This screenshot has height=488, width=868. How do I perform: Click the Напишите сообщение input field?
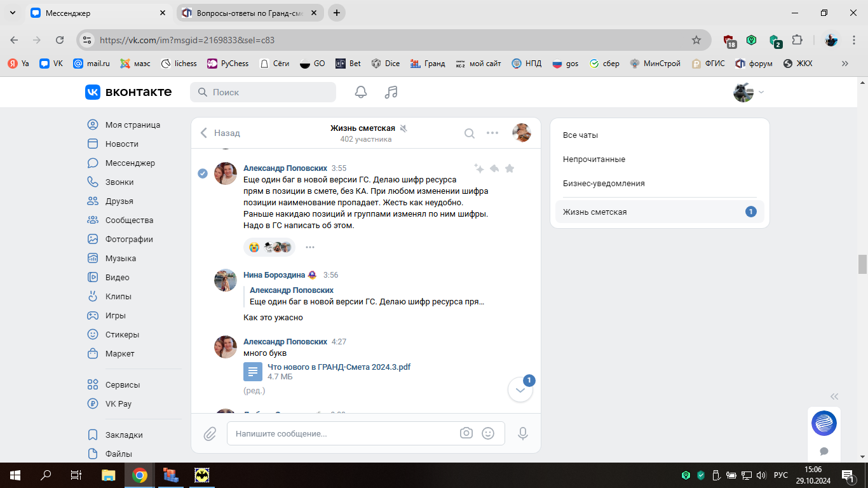(366, 433)
